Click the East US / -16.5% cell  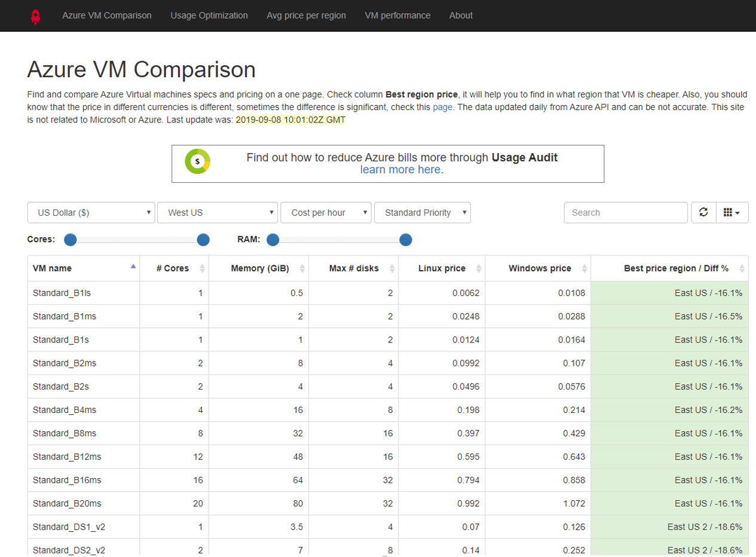(669, 316)
